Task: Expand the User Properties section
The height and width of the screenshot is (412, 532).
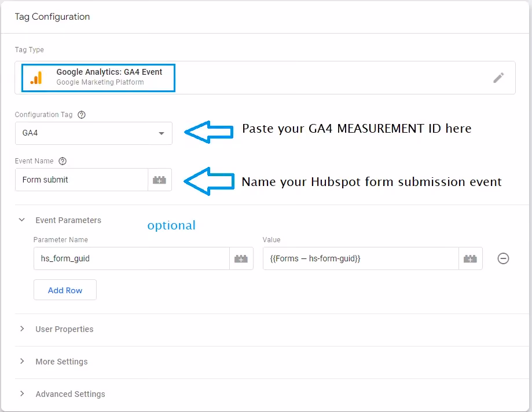Action: 22,329
